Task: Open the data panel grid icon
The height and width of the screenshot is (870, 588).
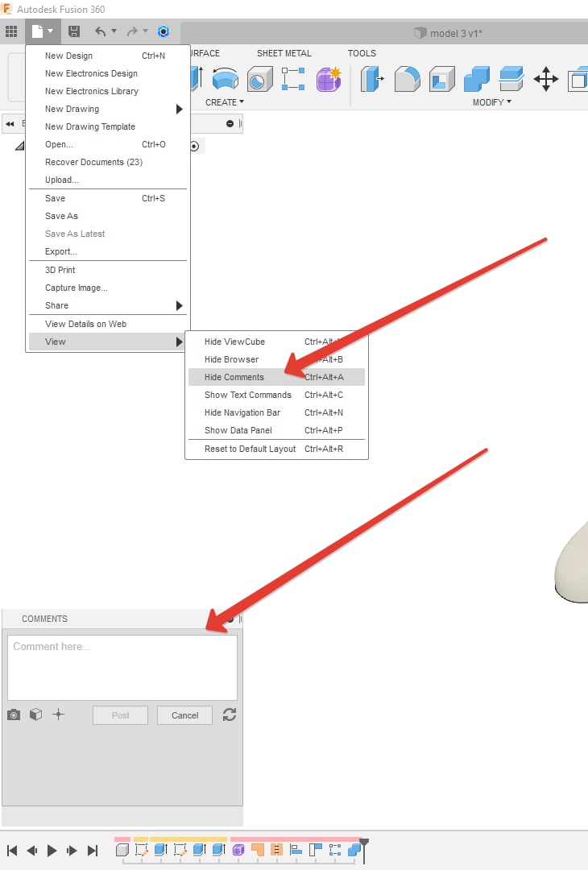Action: tap(11, 31)
